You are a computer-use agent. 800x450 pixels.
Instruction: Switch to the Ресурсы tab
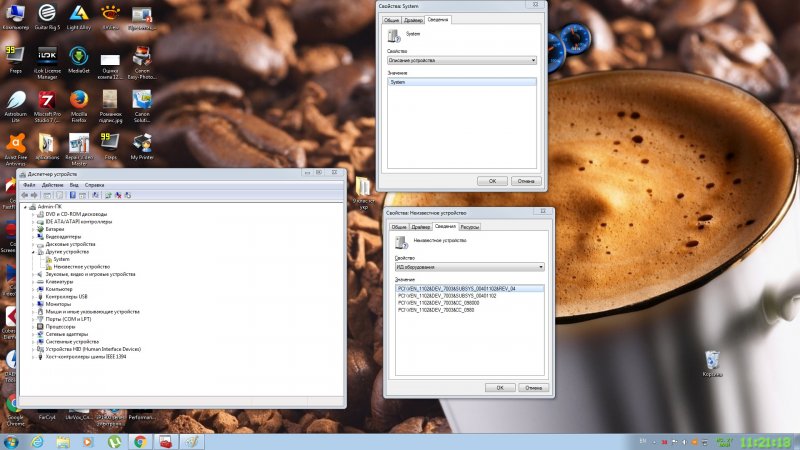pos(470,227)
